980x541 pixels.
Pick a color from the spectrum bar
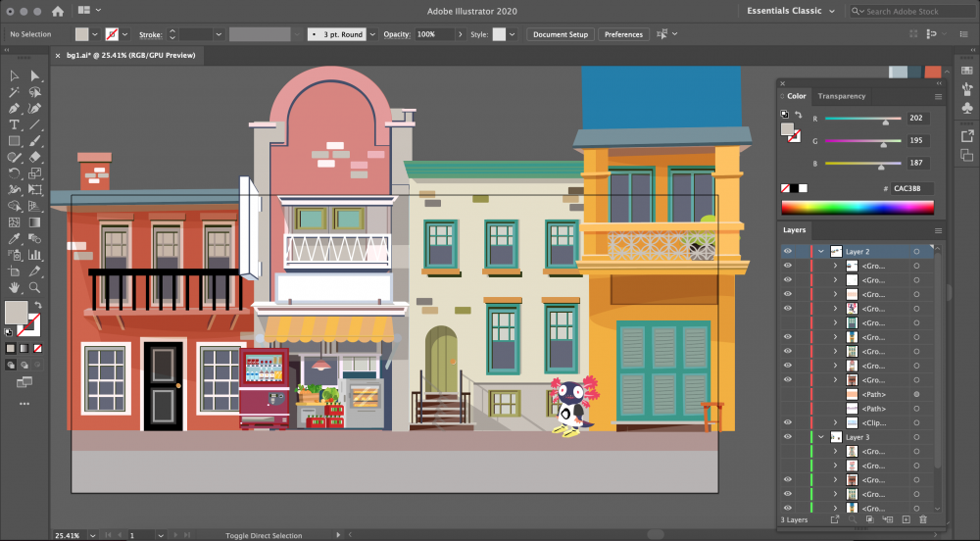click(857, 208)
